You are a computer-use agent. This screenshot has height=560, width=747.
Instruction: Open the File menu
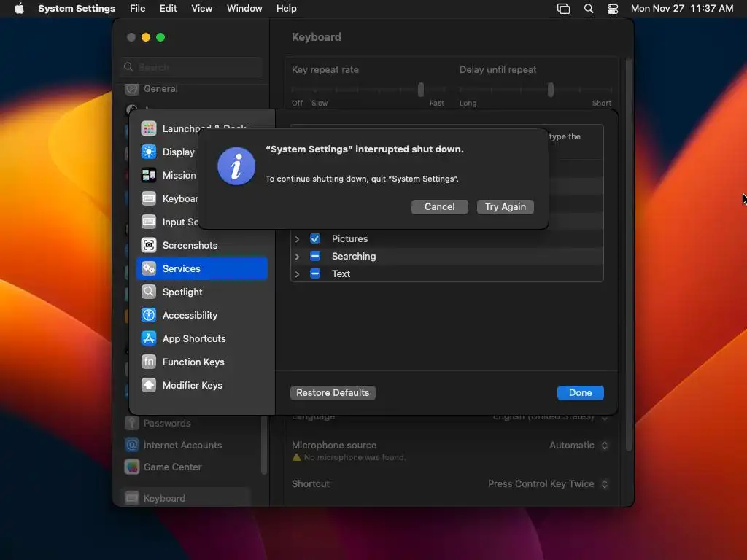click(x=138, y=9)
